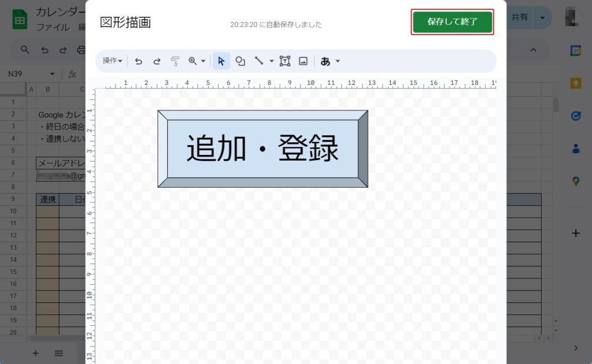Open Google Maps in the side panel

575,181
